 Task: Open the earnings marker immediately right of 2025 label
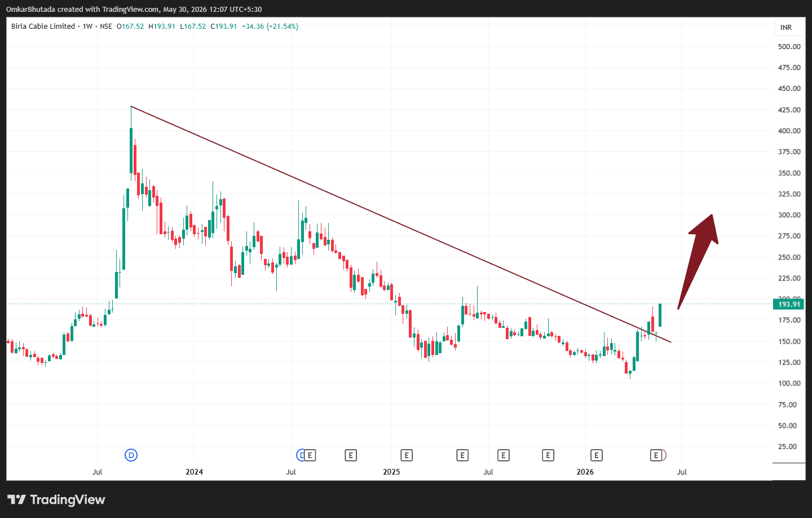point(407,455)
